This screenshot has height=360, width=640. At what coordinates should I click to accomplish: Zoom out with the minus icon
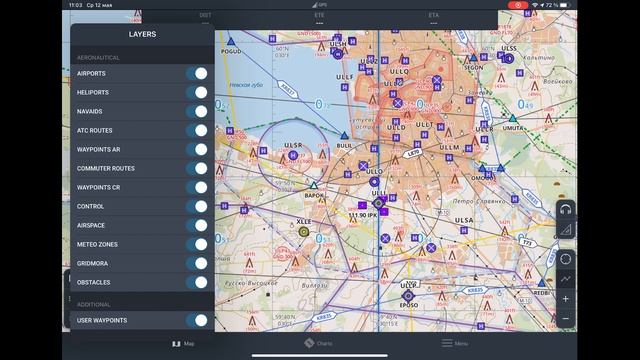pyautogui.click(x=565, y=318)
